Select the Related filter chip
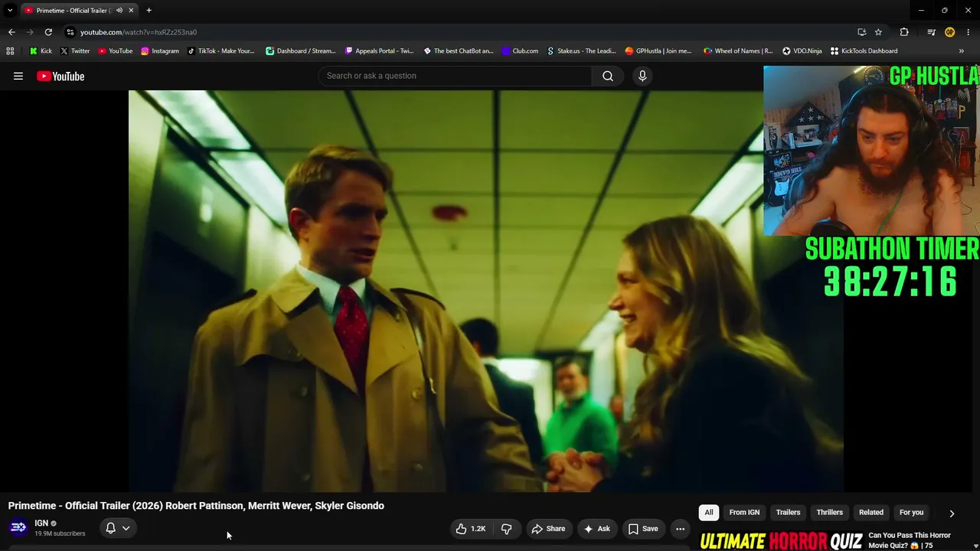 [871, 513]
